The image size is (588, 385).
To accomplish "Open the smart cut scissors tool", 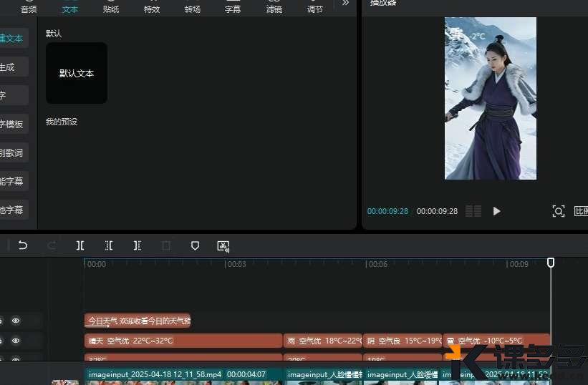I will pyautogui.click(x=223, y=245).
